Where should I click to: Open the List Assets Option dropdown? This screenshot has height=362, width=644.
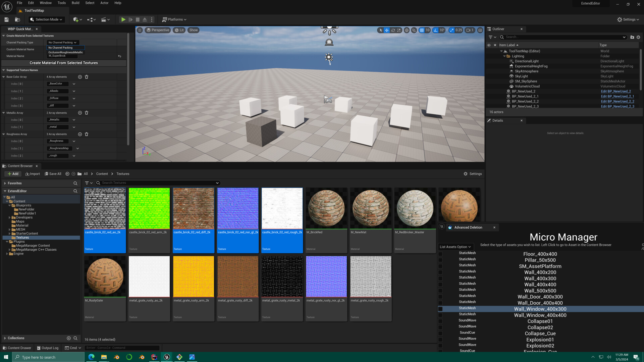(455, 247)
